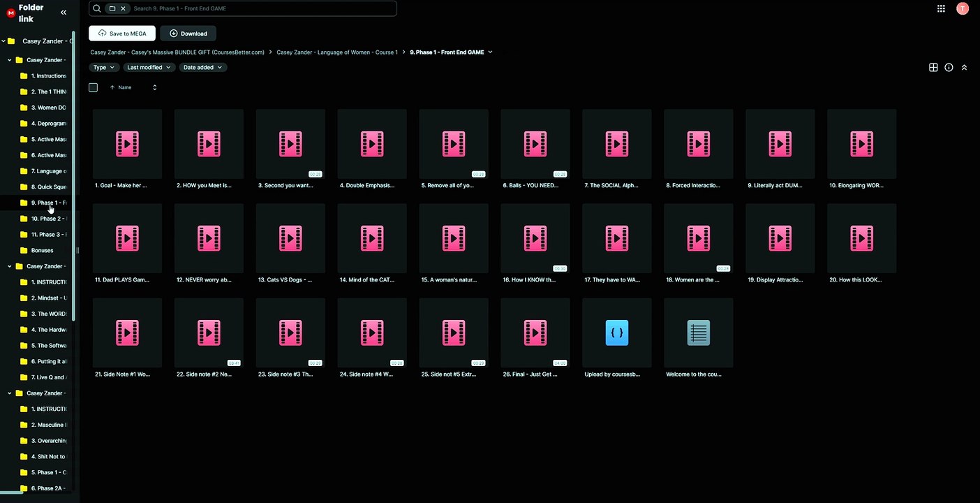Open video file 1. Goal - Make her
980x503 pixels.
[x=127, y=149]
